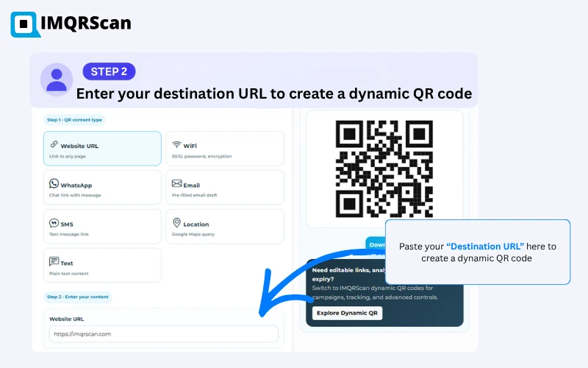588x368 pixels.
Task: Click the 'Switch to IMQRScan dynamic QR codes' text
Action: coord(373,288)
